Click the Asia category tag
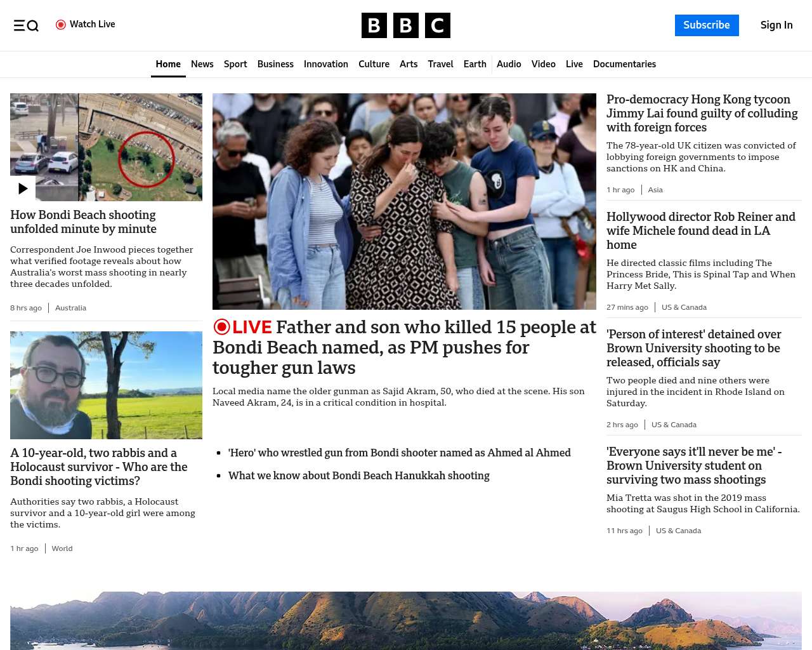812x650 pixels. [x=655, y=190]
